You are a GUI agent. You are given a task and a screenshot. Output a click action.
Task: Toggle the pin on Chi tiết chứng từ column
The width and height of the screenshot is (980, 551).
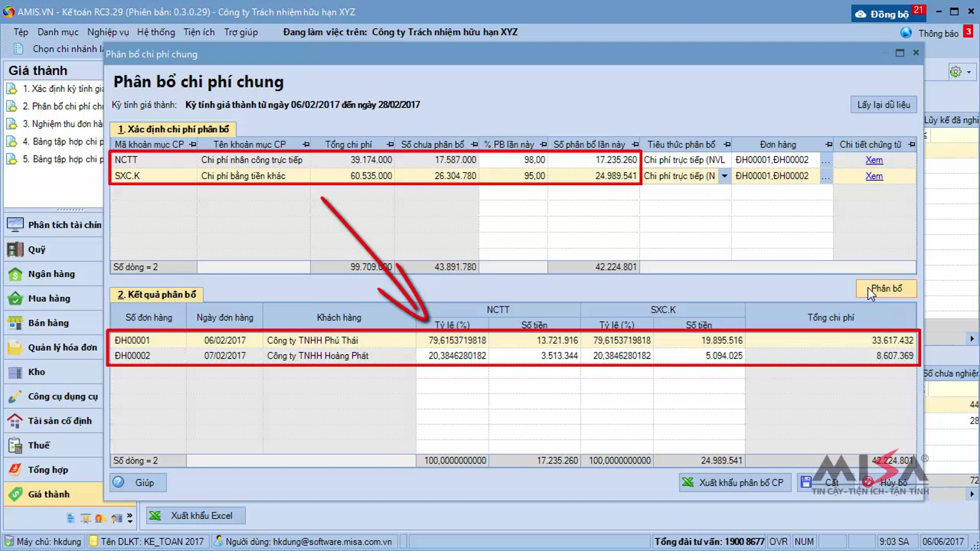(911, 144)
